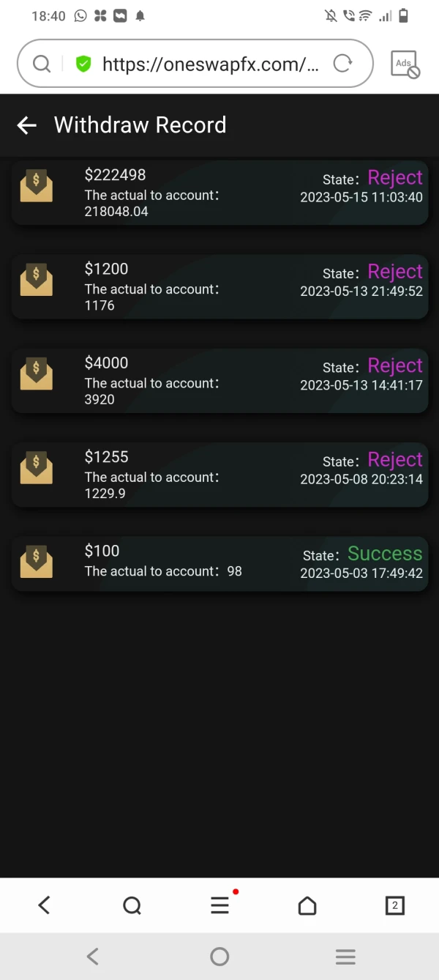Open the browser menu with red dot
The image size is (439, 980).
(219, 905)
